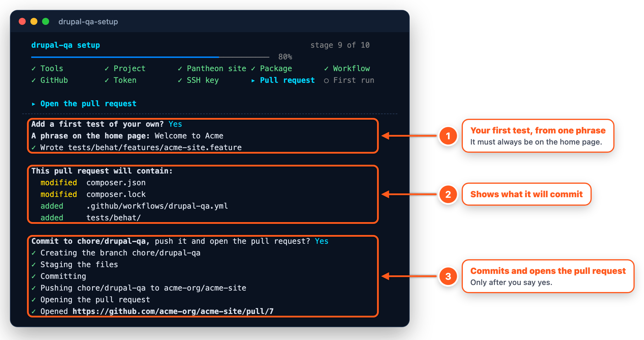
Task: Click the 'Welcome to Acme' phrase
Action: click(189, 136)
